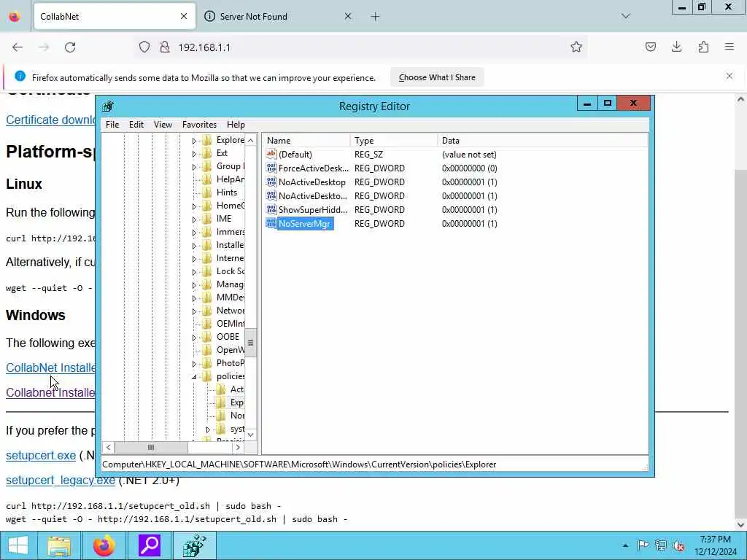Image resolution: width=747 pixels, height=560 pixels.
Task: Click the tree horizontal scrollbar thumb
Action: click(x=151, y=447)
